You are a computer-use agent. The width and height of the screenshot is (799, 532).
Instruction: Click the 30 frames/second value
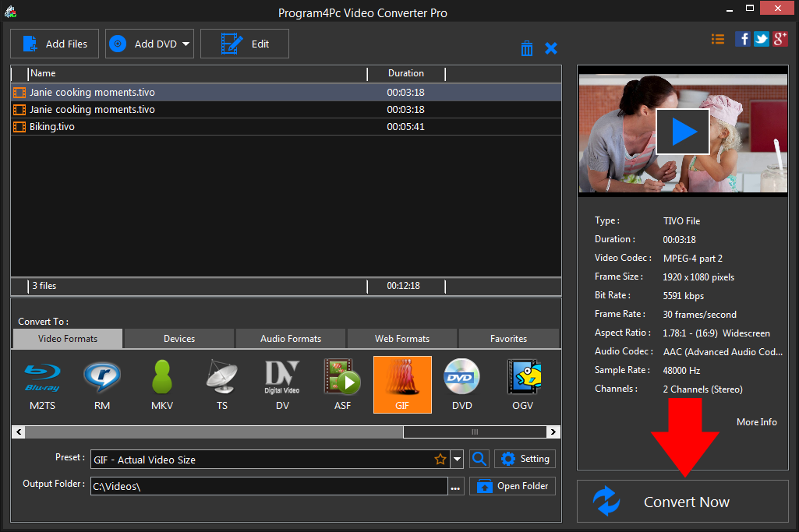(699, 315)
